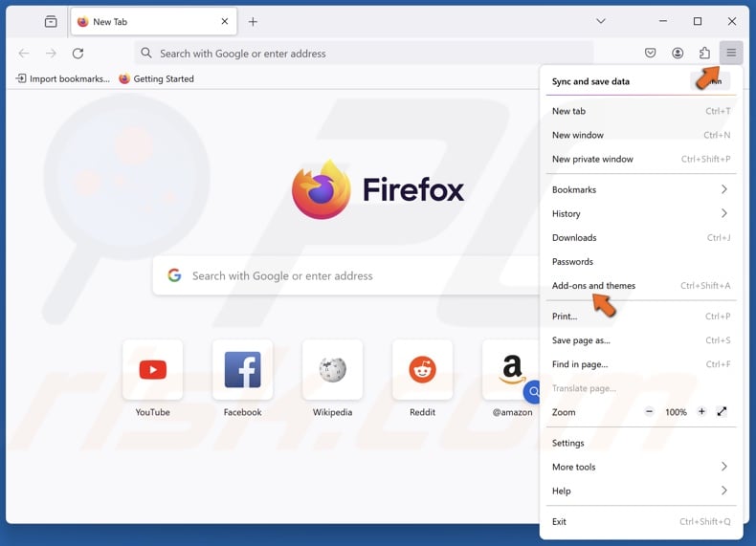The width and height of the screenshot is (756, 546).
Task: Expand the More tools submenu
Action: pyautogui.click(x=641, y=467)
